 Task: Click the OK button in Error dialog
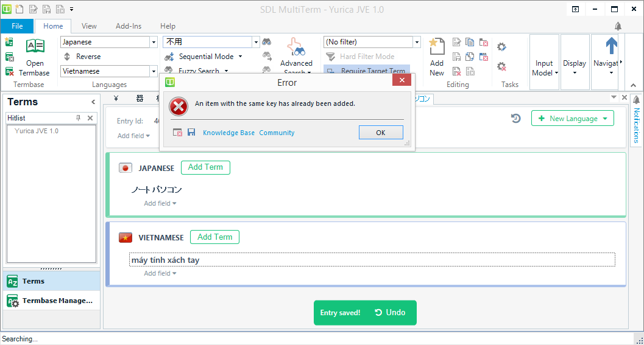coord(381,133)
